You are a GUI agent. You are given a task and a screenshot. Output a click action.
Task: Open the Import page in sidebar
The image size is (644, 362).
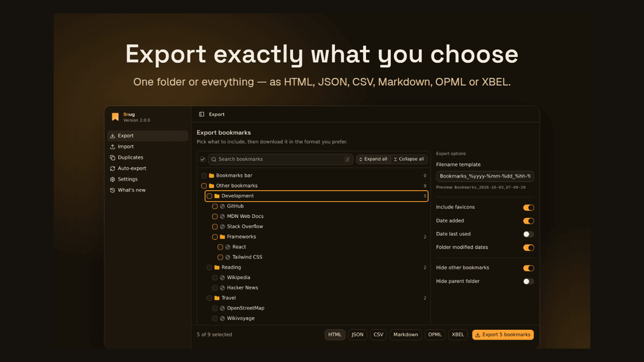[148, 146]
